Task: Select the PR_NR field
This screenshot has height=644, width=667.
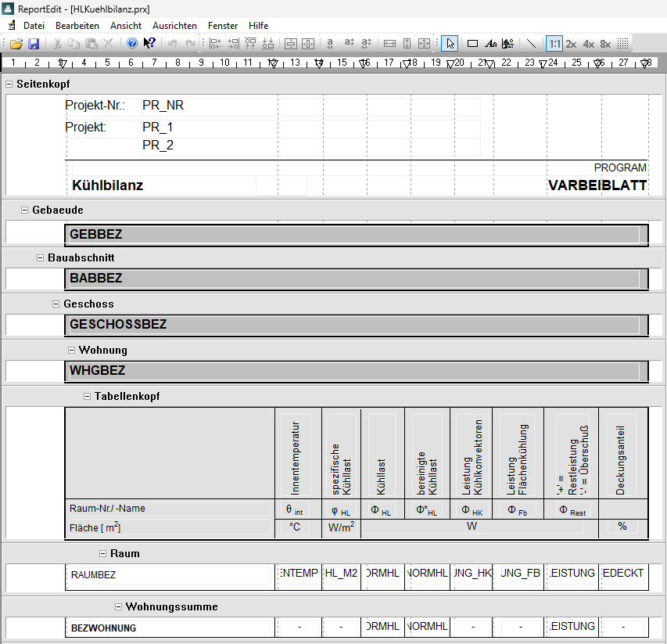Action: (x=311, y=106)
